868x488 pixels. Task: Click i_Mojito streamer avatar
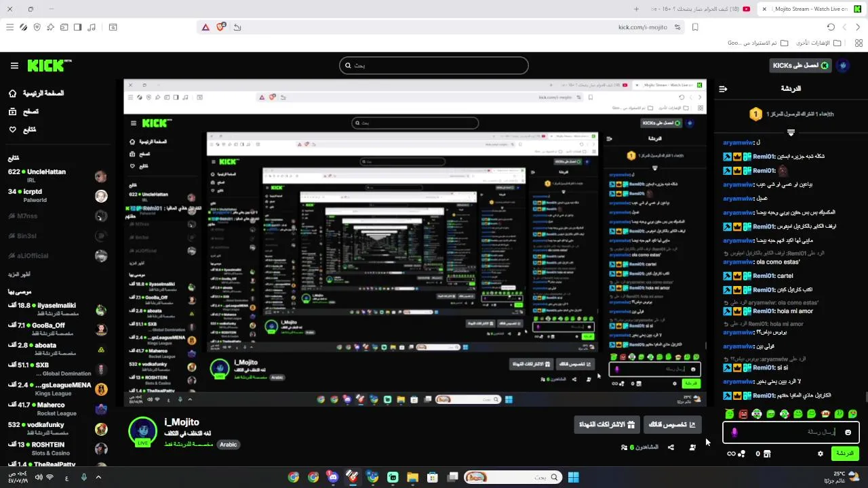[x=143, y=431]
